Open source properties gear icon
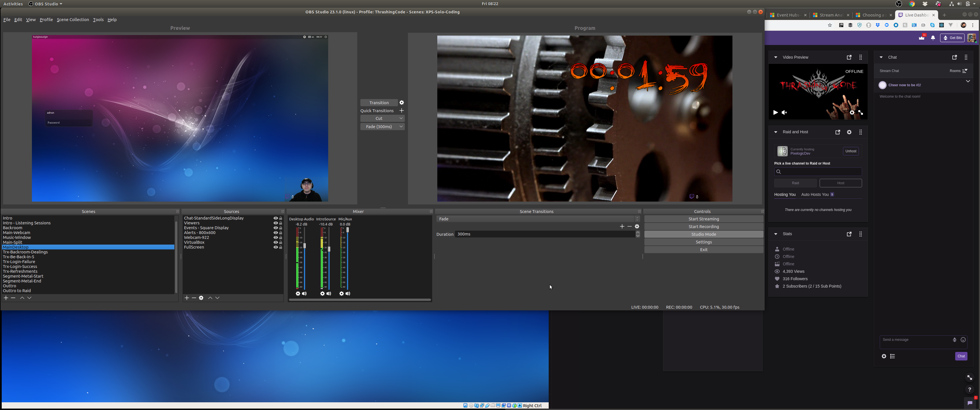The height and width of the screenshot is (410, 980). 201,298
